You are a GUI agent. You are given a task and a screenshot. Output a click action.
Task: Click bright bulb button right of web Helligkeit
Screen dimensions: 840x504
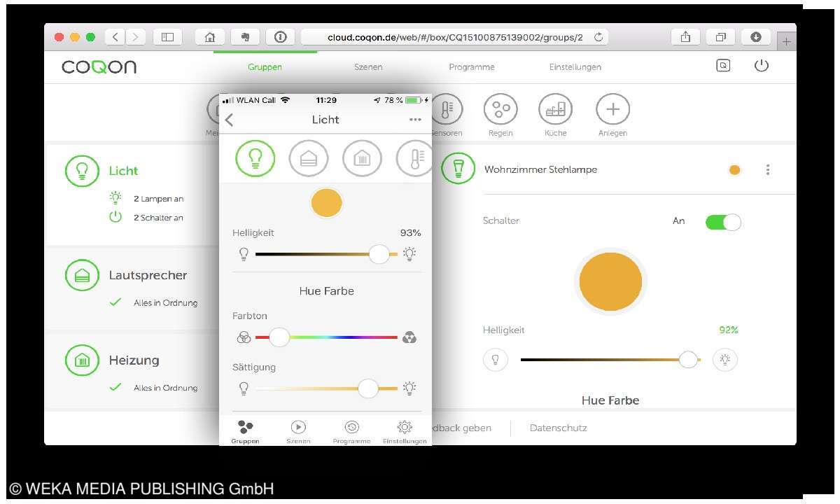click(x=725, y=360)
